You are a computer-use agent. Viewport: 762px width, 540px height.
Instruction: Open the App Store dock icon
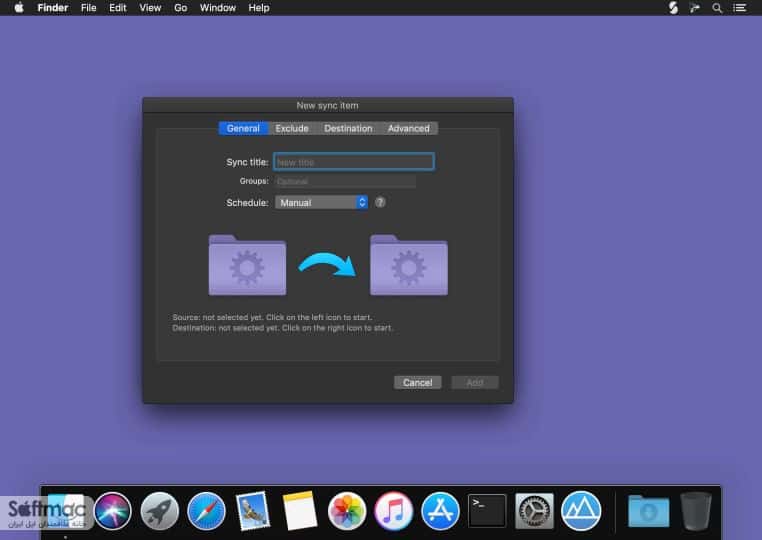[x=440, y=511]
